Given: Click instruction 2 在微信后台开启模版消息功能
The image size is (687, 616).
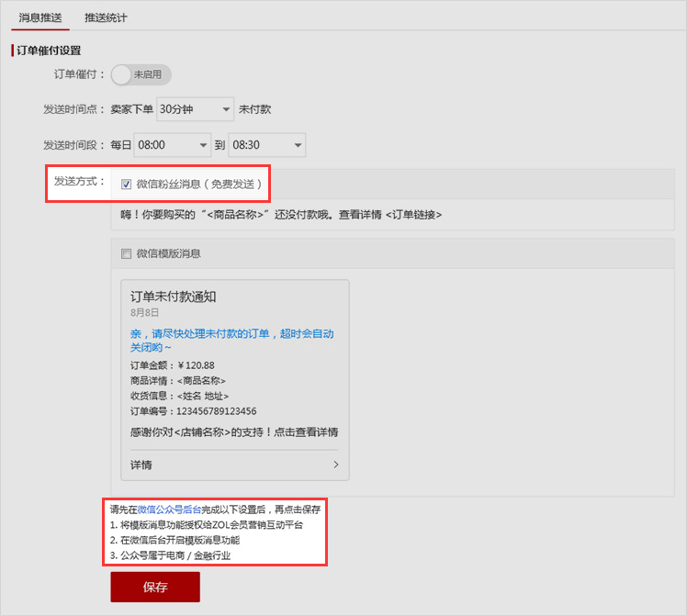Looking at the screenshot, I should click(x=175, y=540).
